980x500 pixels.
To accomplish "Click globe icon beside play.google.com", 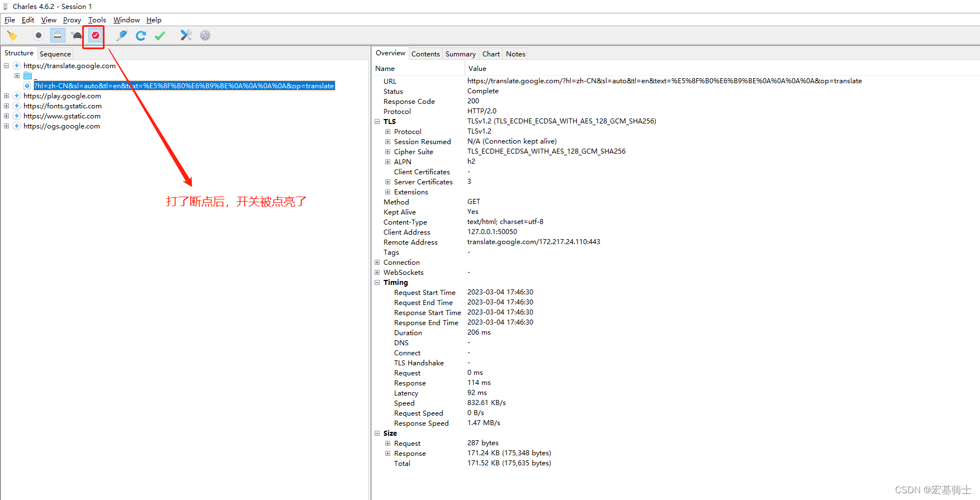I will click(x=17, y=96).
